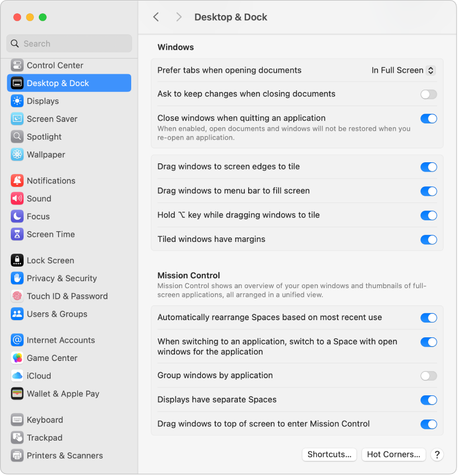Enable Ask to keep changes toggle
This screenshot has height=476, width=458.
pyautogui.click(x=429, y=94)
